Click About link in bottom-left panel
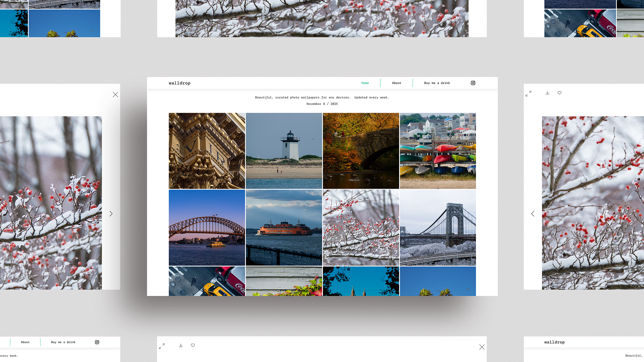This screenshot has height=362, width=644. click(x=25, y=342)
